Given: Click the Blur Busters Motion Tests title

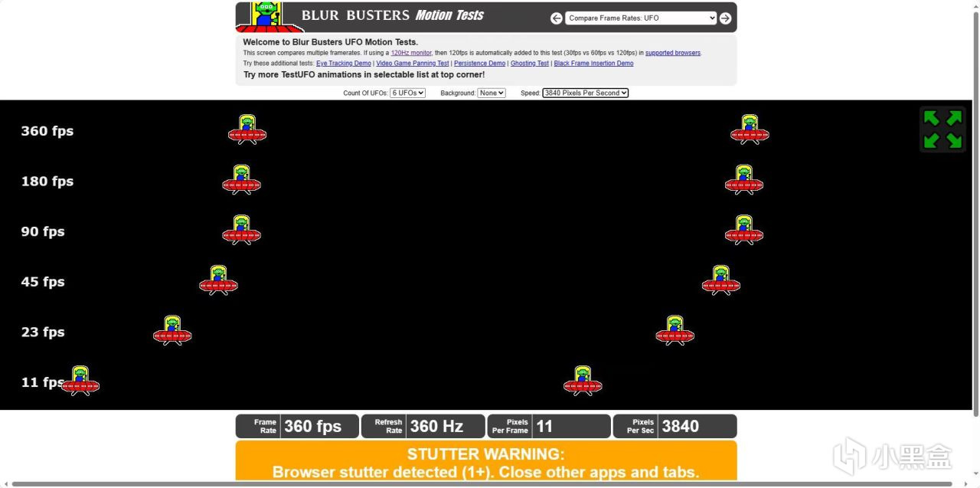Looking at the screenshot, I should pyautogui.click(x=393, y=15).
